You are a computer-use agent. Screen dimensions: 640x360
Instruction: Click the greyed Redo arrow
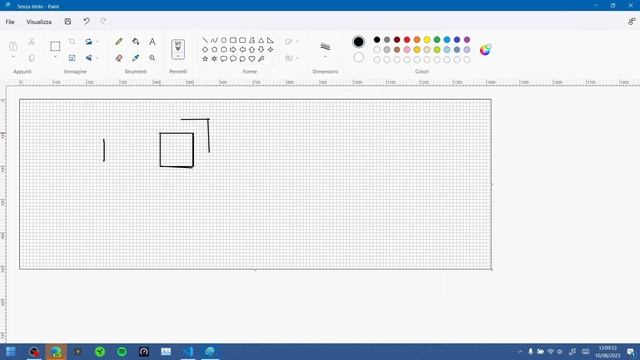pos(103,22)
